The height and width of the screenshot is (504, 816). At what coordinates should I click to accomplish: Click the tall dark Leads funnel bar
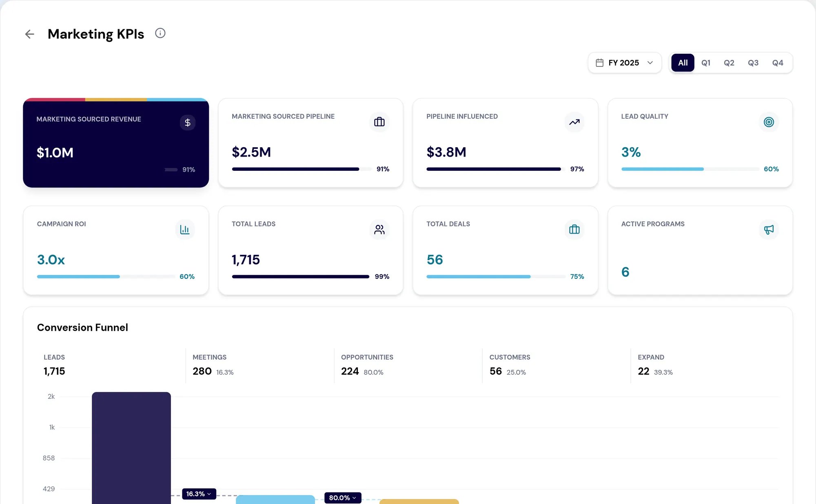(131, 448)
